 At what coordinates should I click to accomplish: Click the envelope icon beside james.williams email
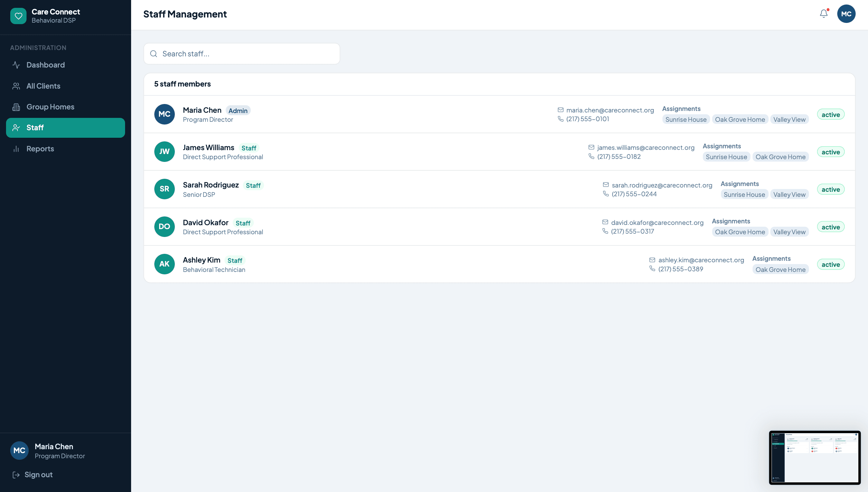pyautogui.click(x=591, y=147)
